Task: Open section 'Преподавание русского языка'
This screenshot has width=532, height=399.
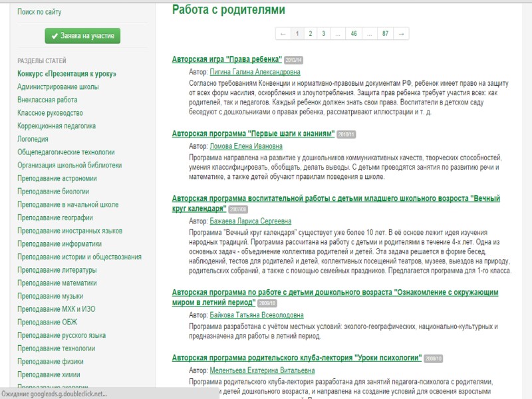Action: 61,335
